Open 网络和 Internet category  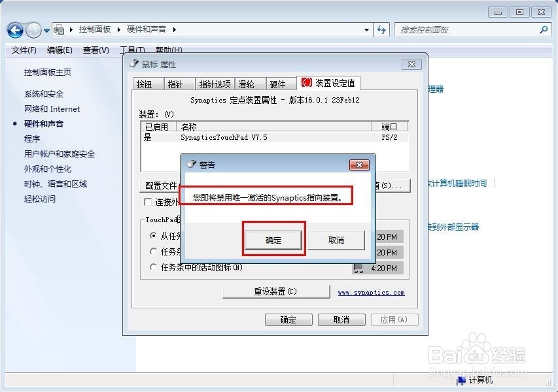tap(52, 109)
